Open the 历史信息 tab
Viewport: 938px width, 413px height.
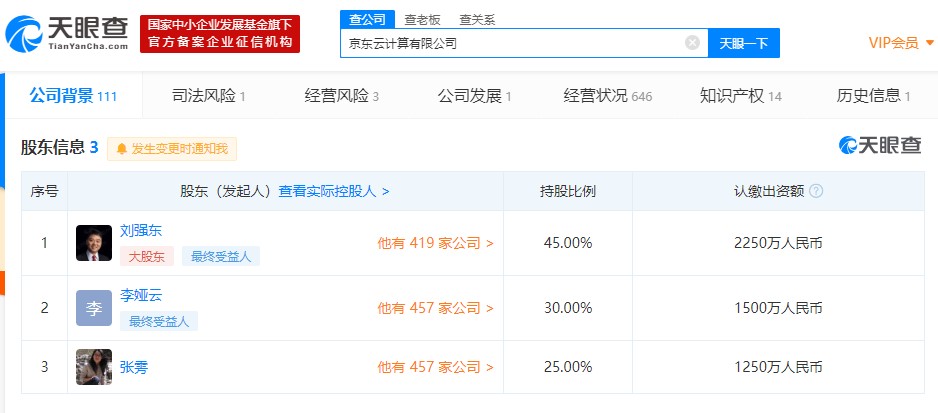coord(873,96)
